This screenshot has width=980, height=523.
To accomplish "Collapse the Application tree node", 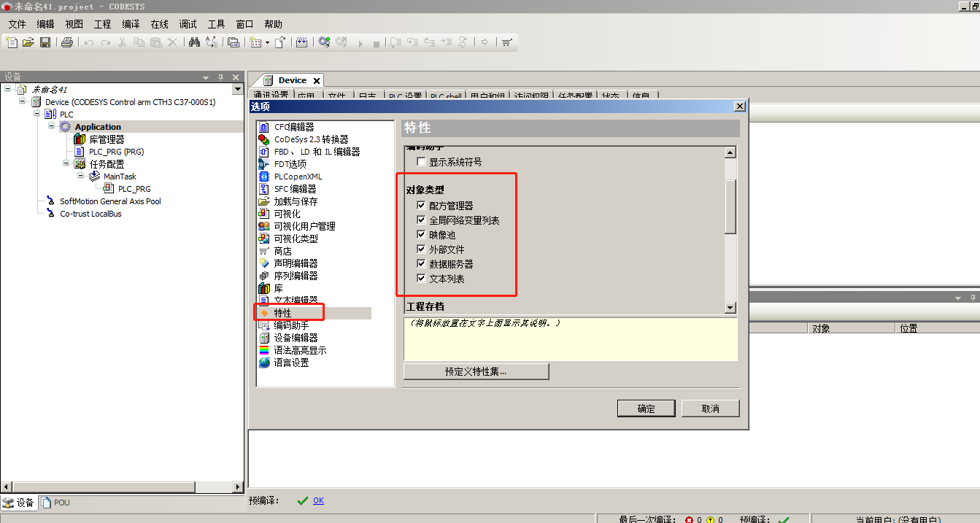I will pos(52,126).
